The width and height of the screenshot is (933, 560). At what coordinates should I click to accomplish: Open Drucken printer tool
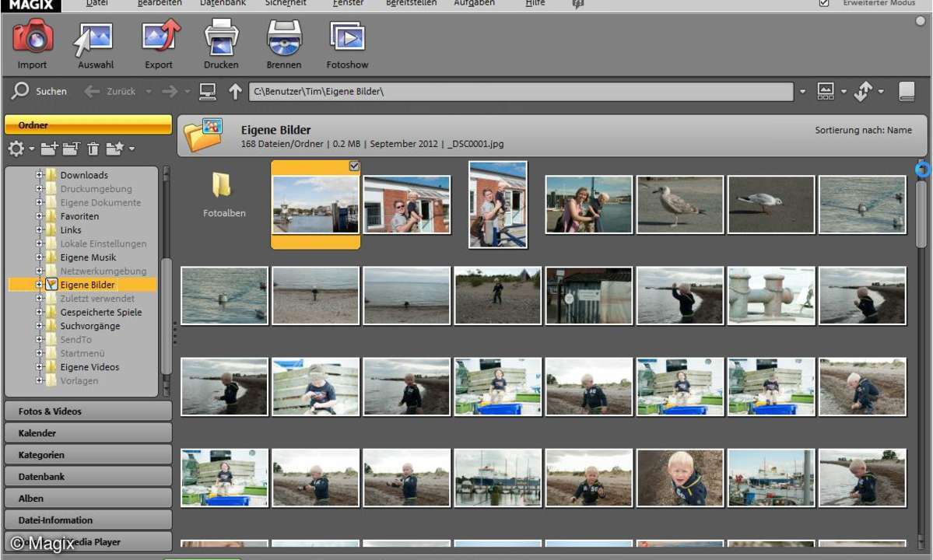[x=221, y=37]
